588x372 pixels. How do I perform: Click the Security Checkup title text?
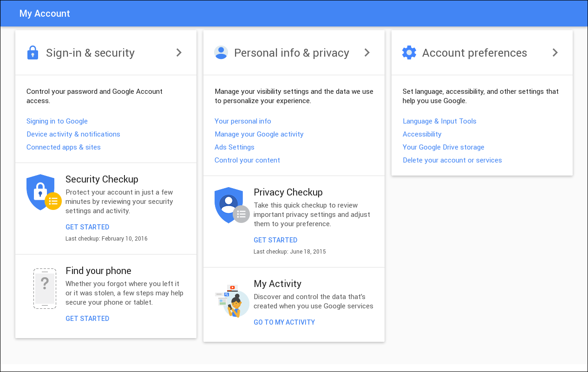coord(102,179)
